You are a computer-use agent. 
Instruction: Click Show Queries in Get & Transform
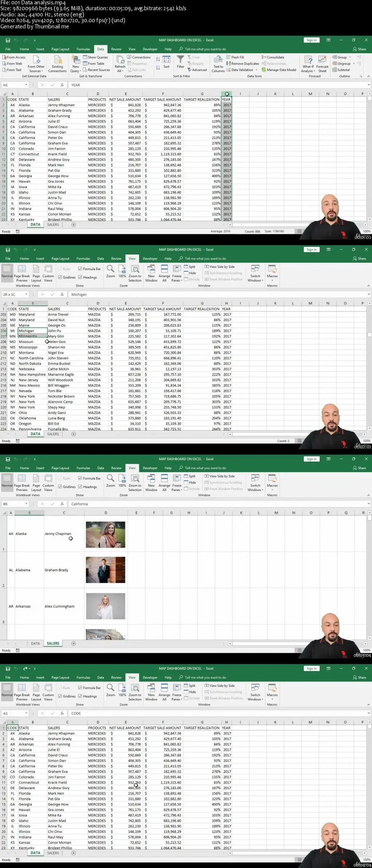point(95,57)
